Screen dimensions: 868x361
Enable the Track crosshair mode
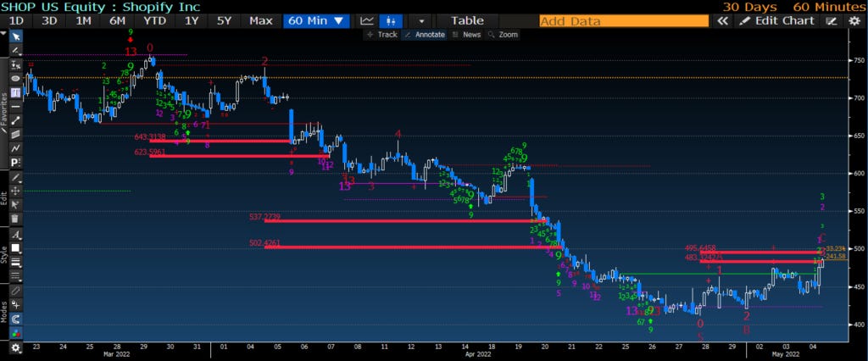(x=382, y=35)
